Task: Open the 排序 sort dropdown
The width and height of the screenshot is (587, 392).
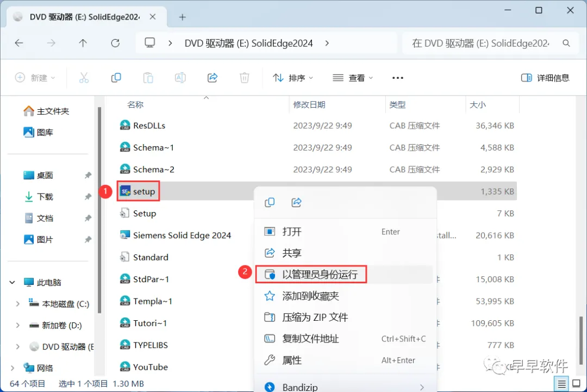Action: point(293,78)
